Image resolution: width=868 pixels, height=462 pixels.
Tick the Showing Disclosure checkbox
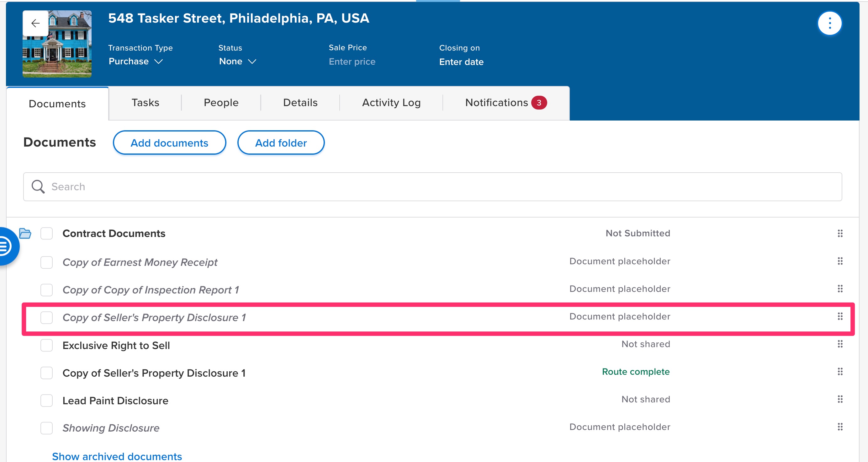46,428
